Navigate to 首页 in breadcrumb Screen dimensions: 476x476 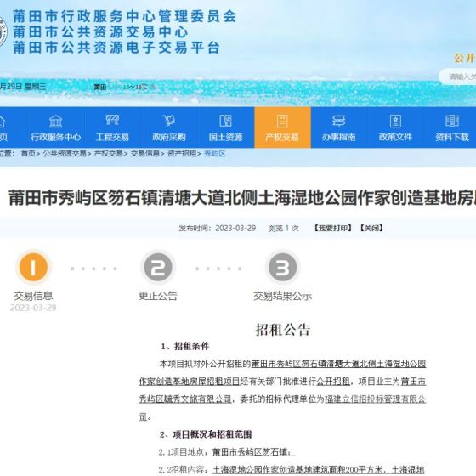point(28,154)
